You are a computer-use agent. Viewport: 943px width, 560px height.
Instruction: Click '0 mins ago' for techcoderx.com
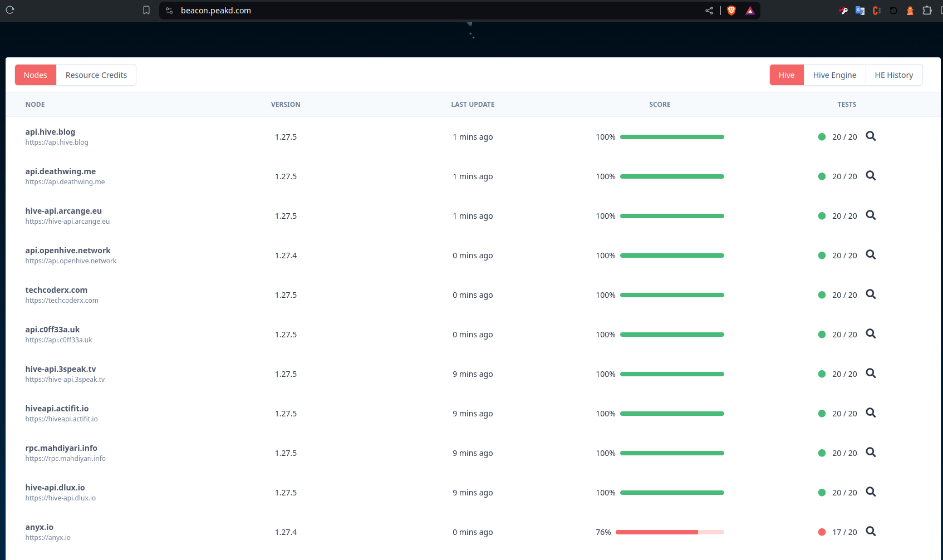[473, 295]
